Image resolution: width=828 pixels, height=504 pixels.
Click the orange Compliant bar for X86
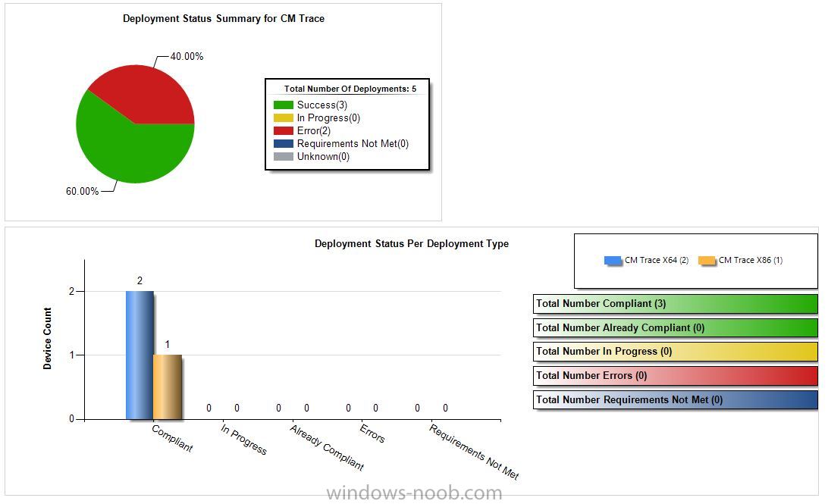tap(168, 387)
